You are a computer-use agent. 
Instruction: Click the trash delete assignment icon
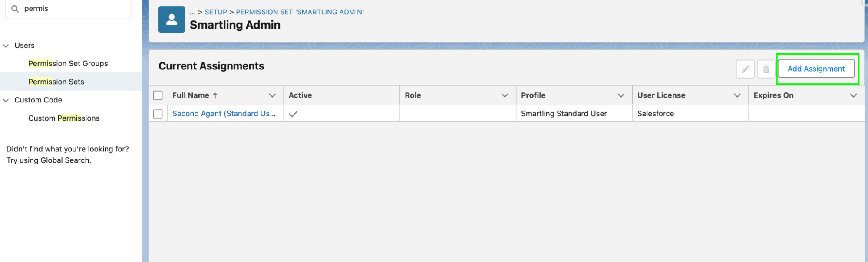coord(766,69)
